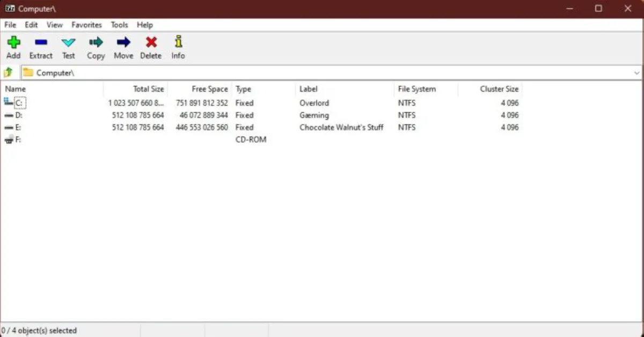Click the Computer\ path field
644x337 pixels.
[x=331, y=72]
